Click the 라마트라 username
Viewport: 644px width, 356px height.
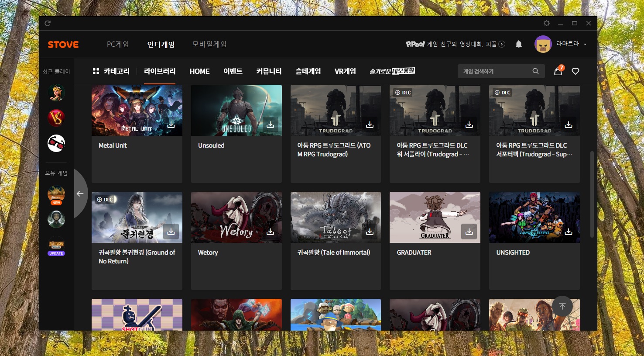point(568,44)
